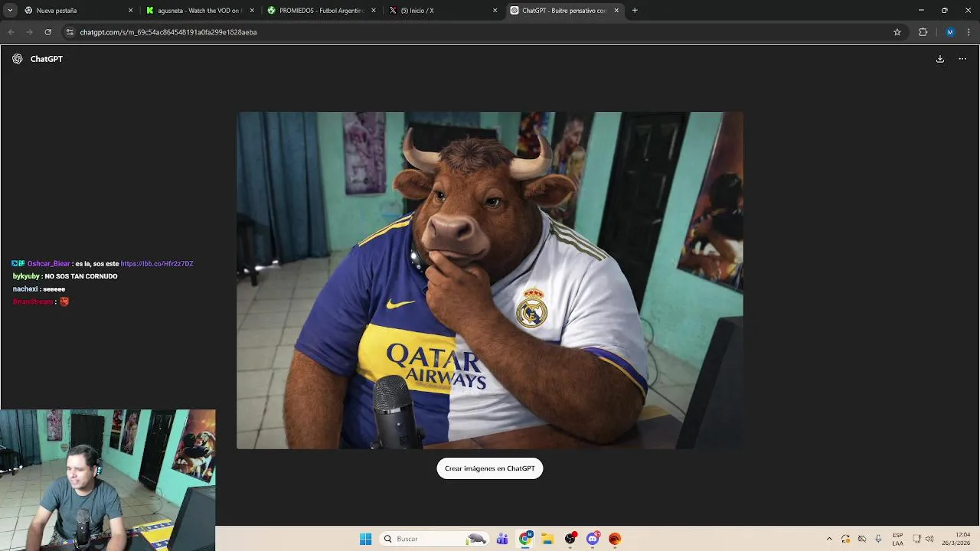The height and width of the screenshot is (551, 980).
Task: Open OBS Studio from the taskbar
Action: (x=570, y=539)
